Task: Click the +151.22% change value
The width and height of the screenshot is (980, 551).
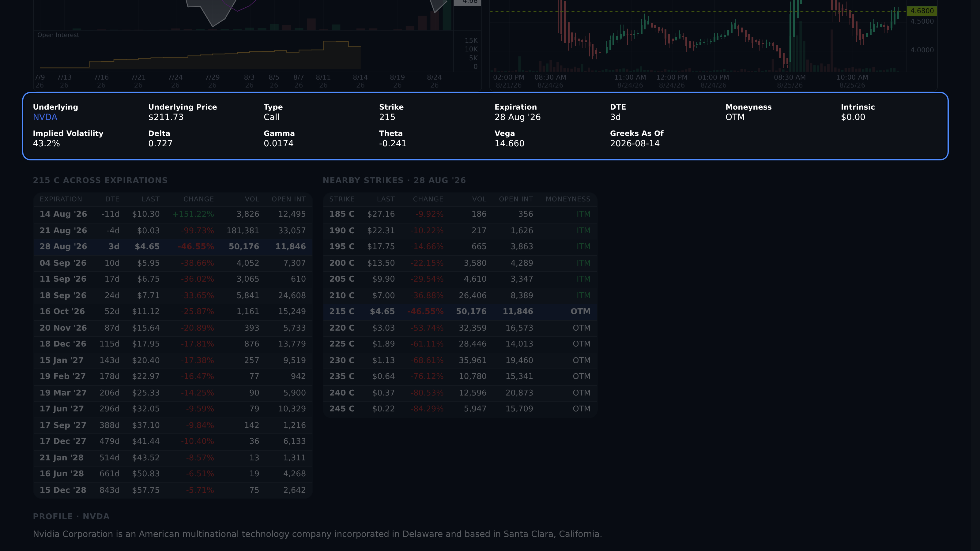Action: coord(193,214)
